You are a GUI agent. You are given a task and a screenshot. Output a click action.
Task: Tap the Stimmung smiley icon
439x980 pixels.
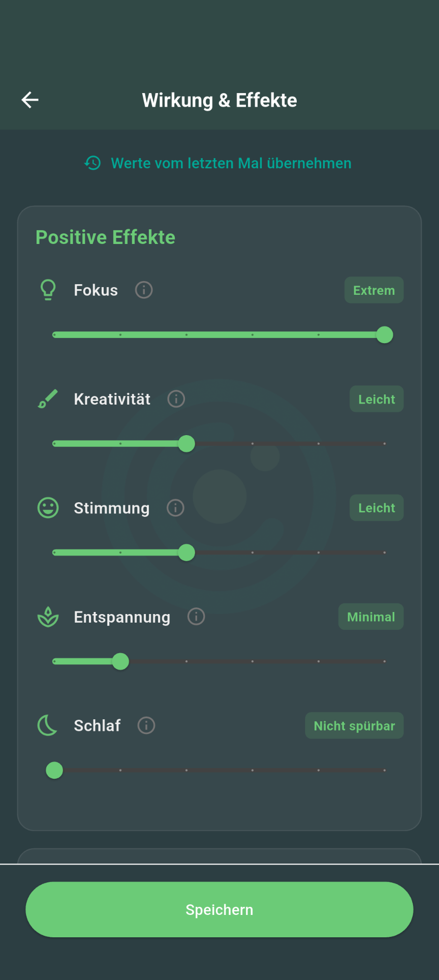[x=48, y=508]
